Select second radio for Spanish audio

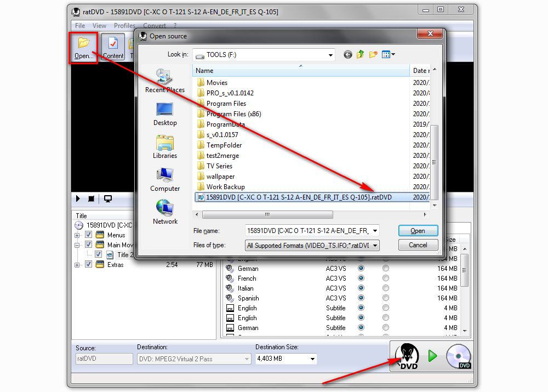385,298
